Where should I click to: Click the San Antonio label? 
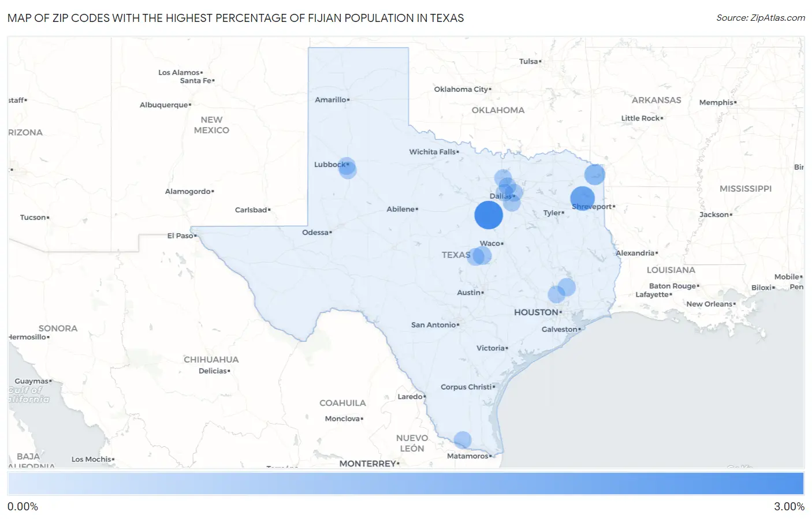[x=433, y=325]
